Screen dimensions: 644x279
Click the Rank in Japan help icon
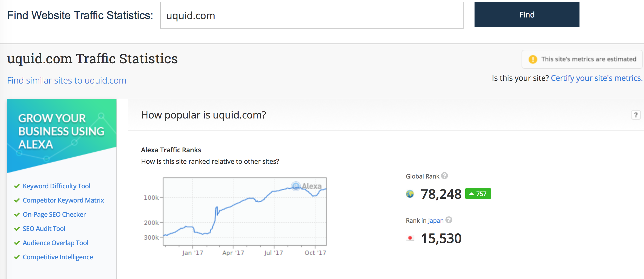[449, 220]
